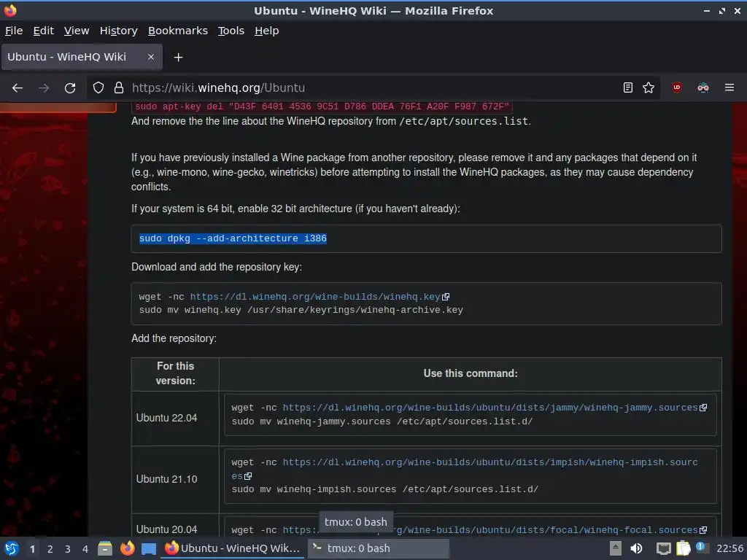
Task: Launch Firefox from taskbar launcher
Action: (127, 548)
